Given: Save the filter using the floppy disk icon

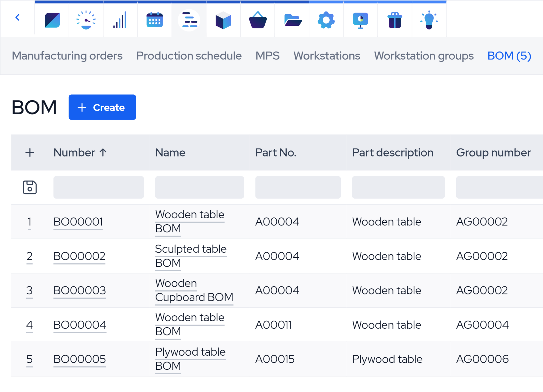Looking at the screenshot, I should coord(30,187).
